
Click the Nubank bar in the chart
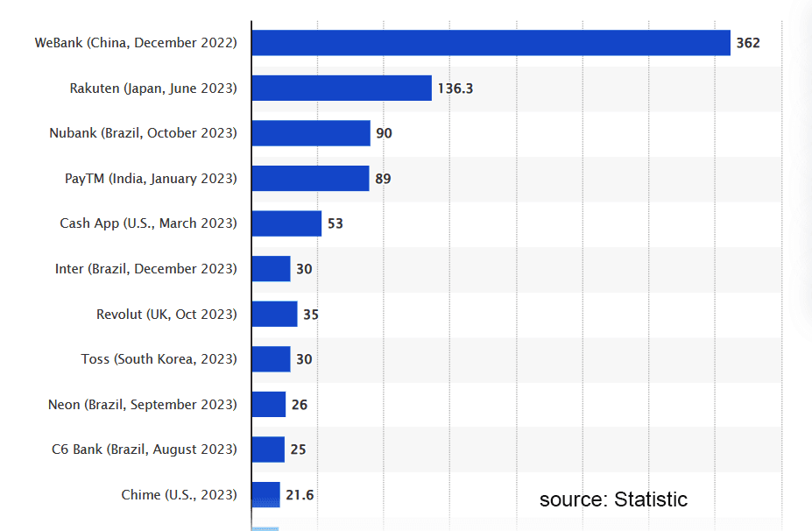pyautogui.click(x=311, y=133)
